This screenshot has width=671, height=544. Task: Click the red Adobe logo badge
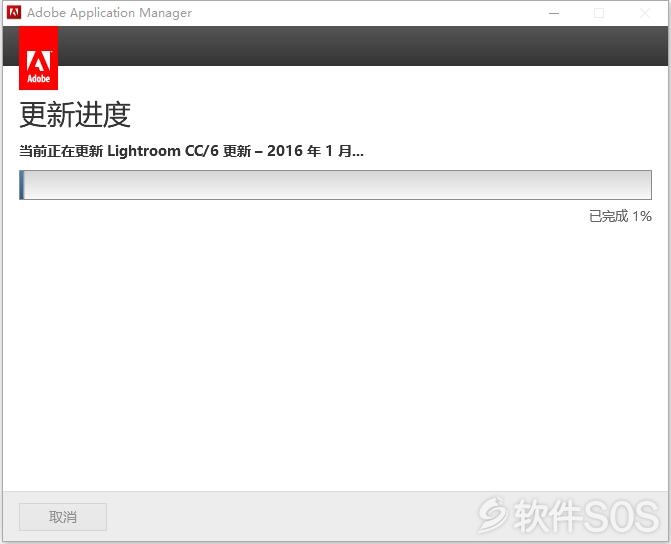[x=39, y=58]
